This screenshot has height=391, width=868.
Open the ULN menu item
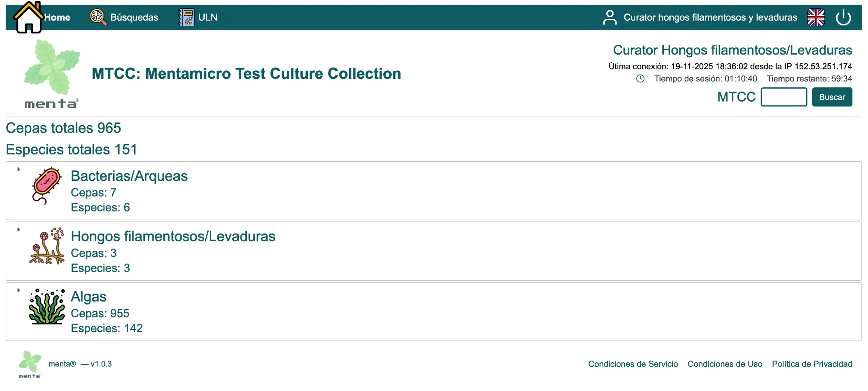coord(208,17)
